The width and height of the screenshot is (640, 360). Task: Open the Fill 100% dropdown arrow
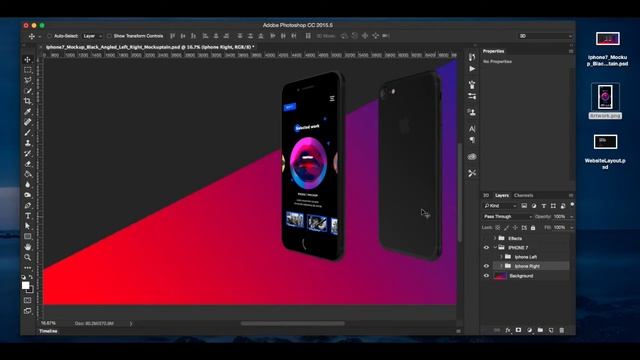coord(571,228)
